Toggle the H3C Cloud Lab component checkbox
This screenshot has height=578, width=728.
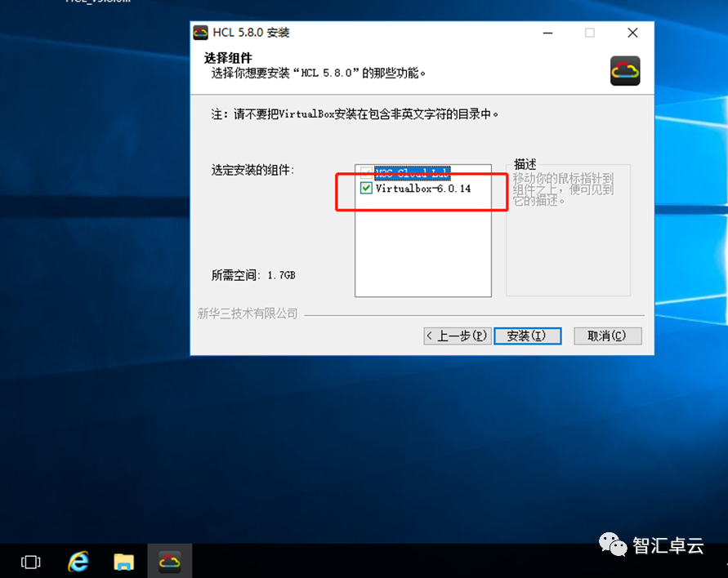coord(366,173)
